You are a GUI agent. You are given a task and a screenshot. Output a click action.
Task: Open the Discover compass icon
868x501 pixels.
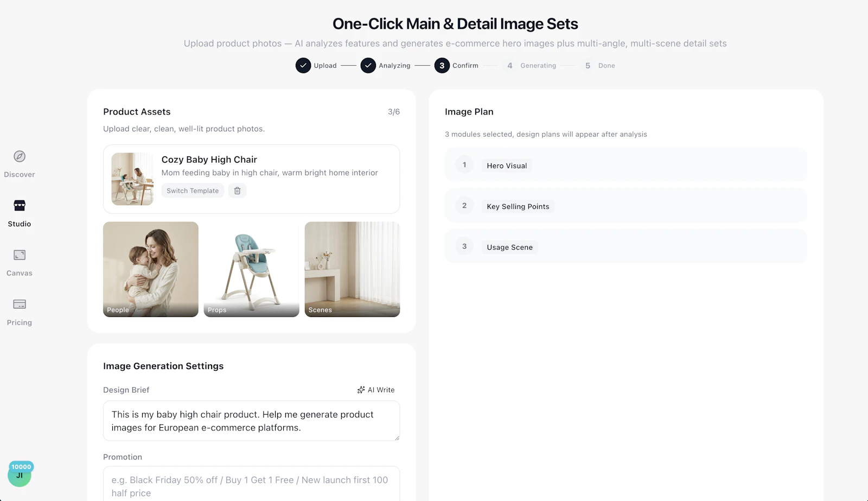[x=20, y=156]
